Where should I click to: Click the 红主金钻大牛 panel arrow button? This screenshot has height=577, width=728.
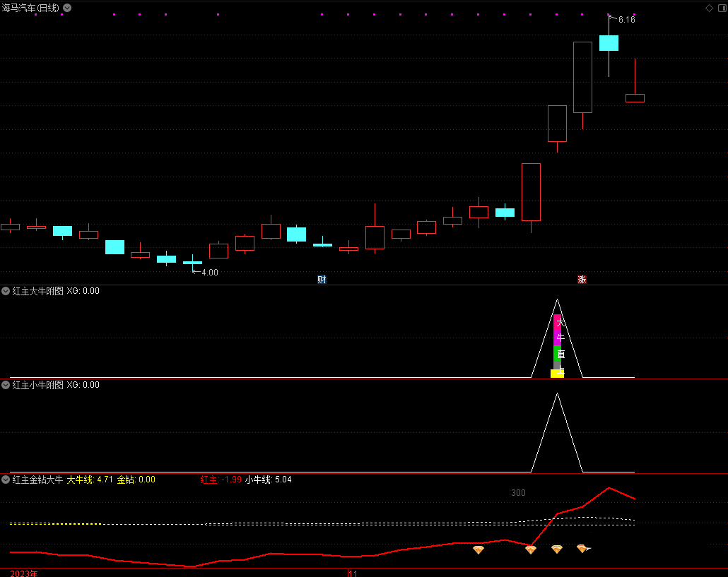[x=6, y=480]
